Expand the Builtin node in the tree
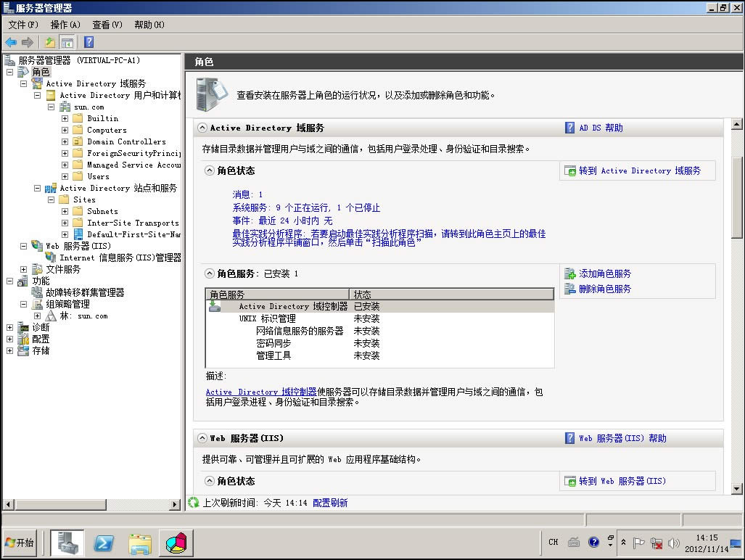This screenshot has width=745, height=560. pyautogui.click(x=64, y=118)
